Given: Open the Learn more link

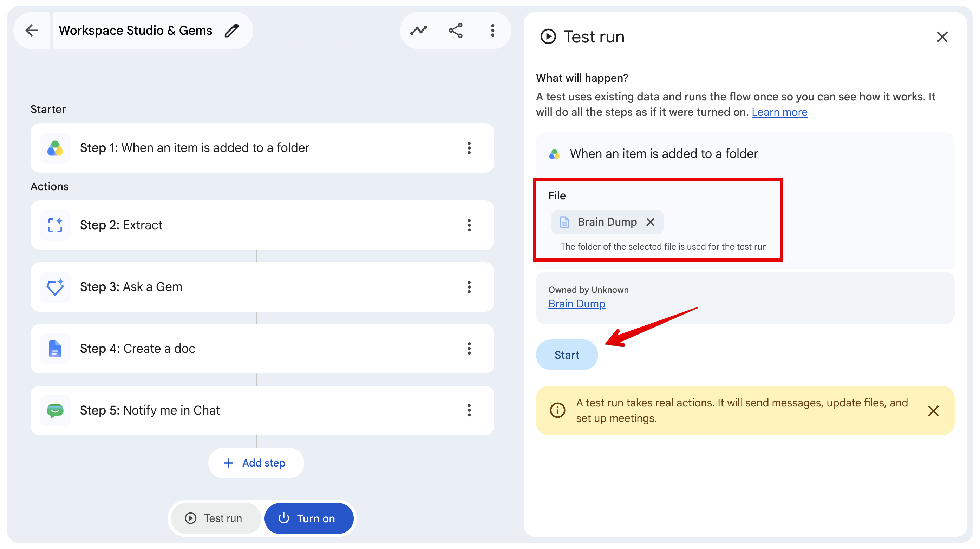Looking at the screenshot, I should (x=779, y=112).
